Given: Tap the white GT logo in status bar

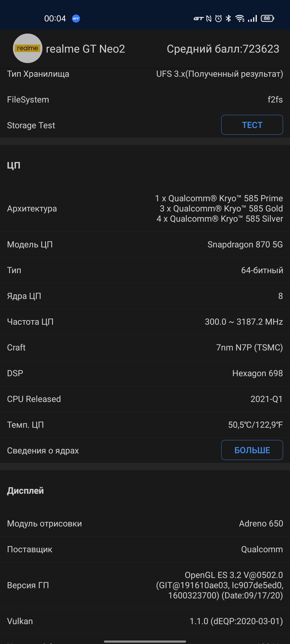Looking at the screenshot, I should point(199,19).
